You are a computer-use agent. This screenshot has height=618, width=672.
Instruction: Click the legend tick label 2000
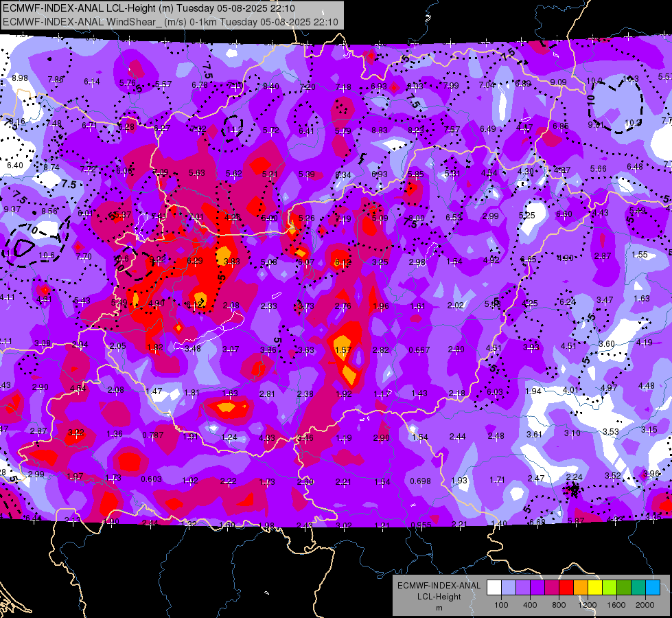(x=645, y=605)
